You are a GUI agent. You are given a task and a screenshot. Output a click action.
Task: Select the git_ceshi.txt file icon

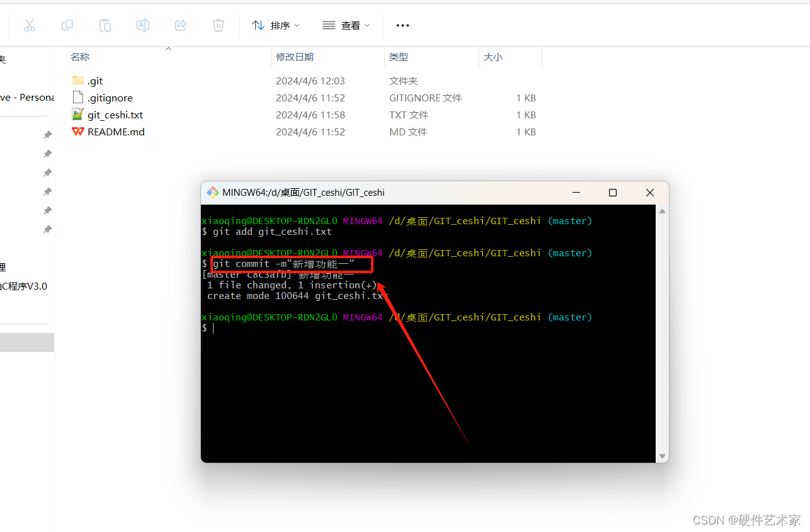coord(78,114)
